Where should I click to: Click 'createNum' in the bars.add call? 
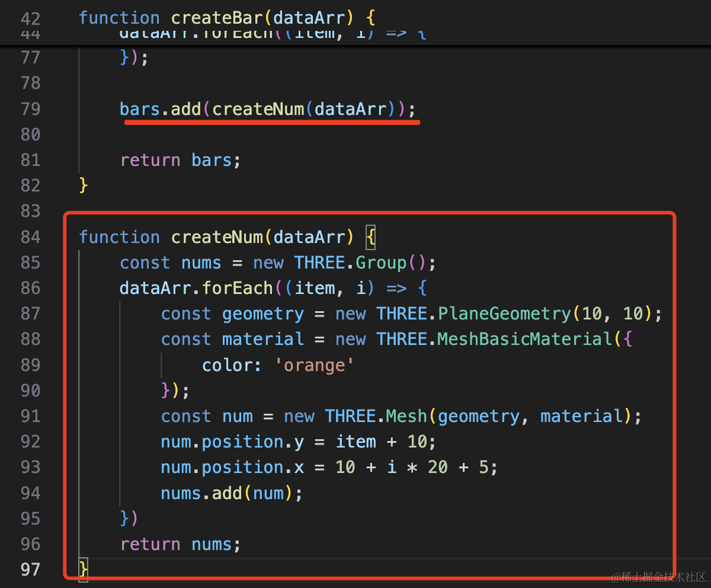pos(258,109)
